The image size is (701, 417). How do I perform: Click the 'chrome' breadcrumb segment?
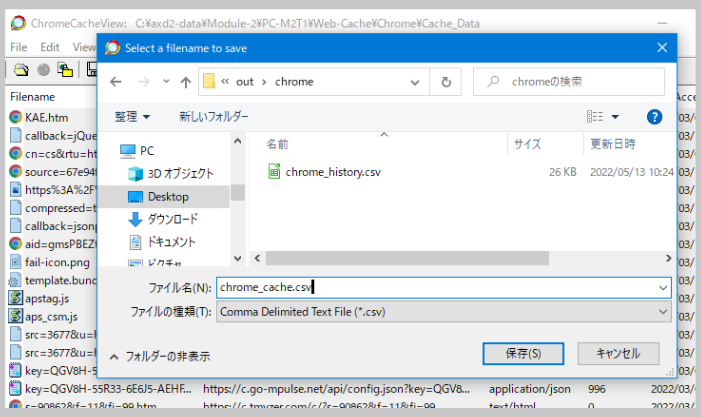coord(294,82)
